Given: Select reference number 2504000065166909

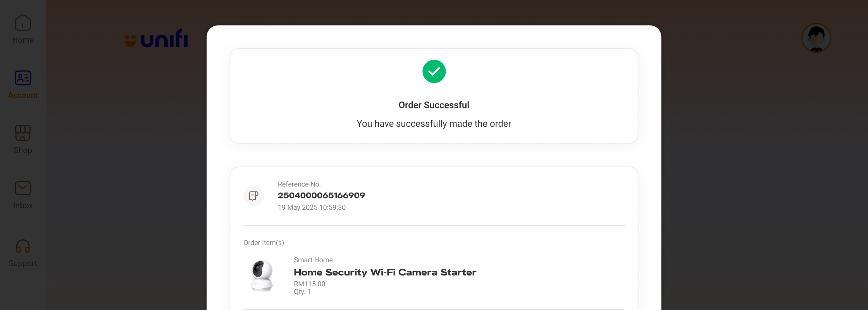Looking at the screenshot, I should 321,195.
